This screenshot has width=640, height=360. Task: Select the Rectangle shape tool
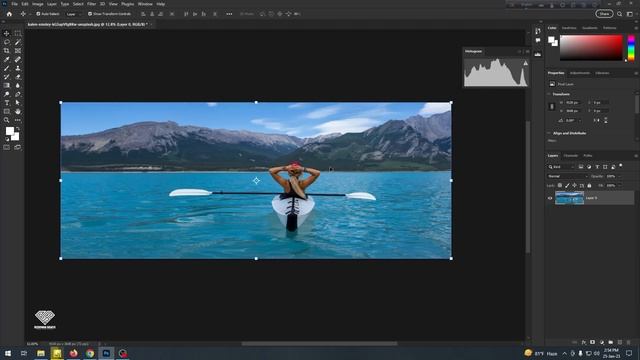point(7,111)
